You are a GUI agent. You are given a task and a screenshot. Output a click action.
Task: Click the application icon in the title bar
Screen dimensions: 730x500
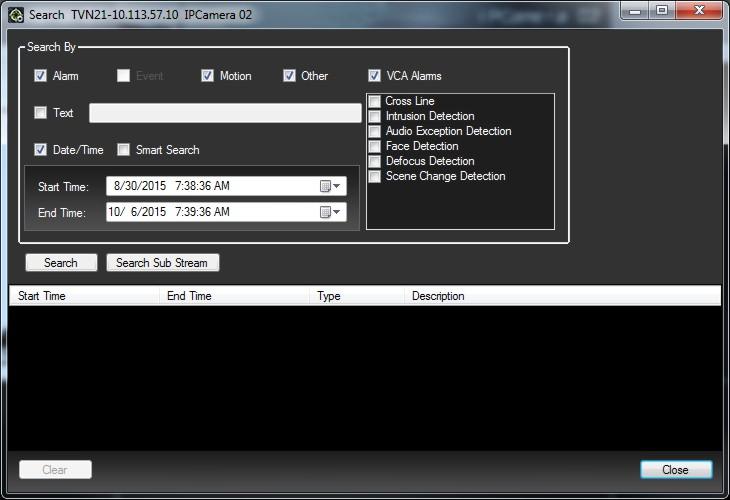(16, 15)
